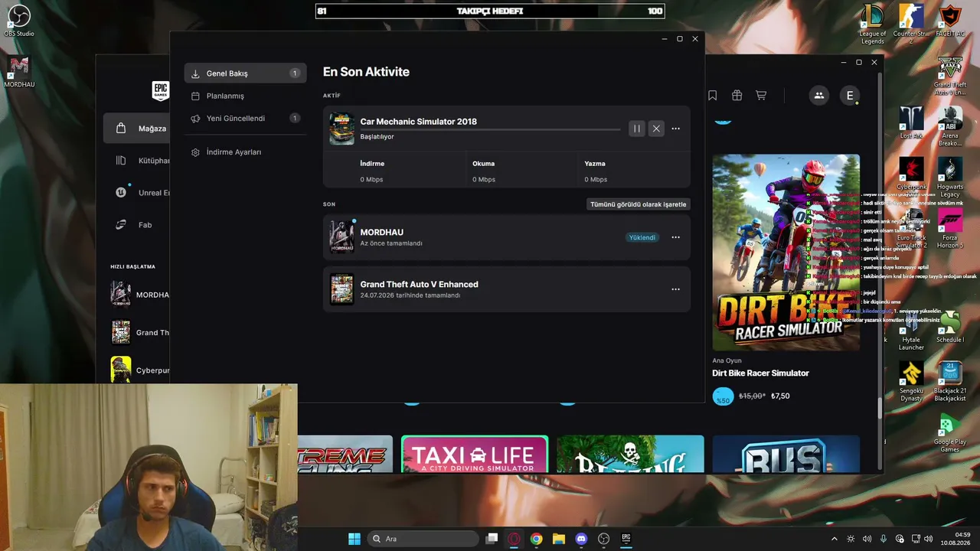Open more options for Car Mechanic Simulator 2018
The image size is (980, 551).
tap(675, 129)
